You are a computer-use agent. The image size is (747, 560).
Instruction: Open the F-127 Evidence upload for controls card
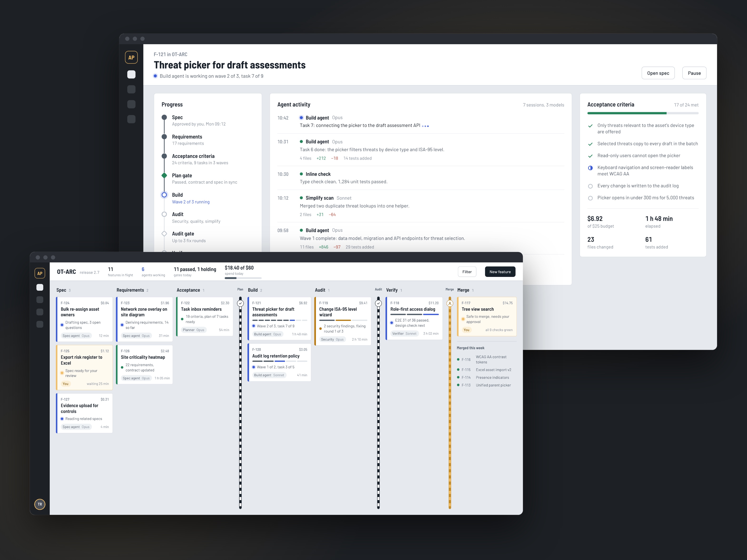[84, 413]
